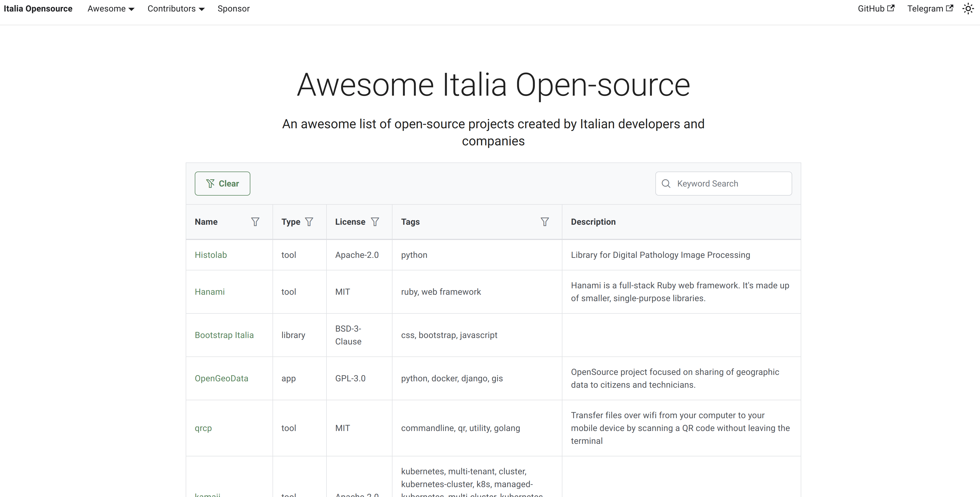Click 'Library for Digital Pathology Image Processing' description
The width and height of the screenshot is (980, 497).
660,255
